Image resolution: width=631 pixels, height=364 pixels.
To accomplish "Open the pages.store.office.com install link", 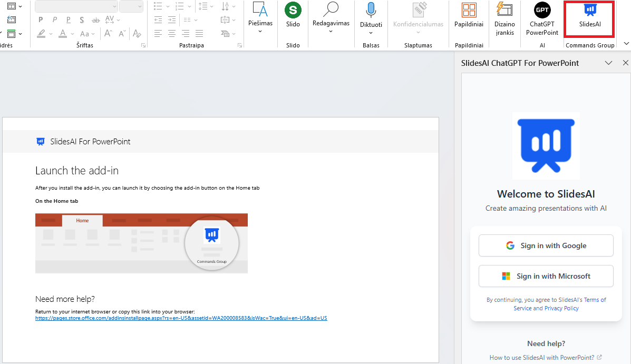I will point(181,318).
